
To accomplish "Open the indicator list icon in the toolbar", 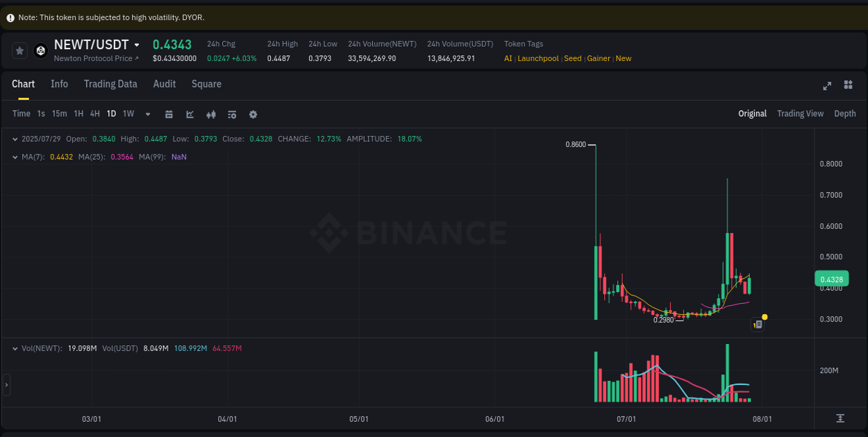I will tap(231, 114).
